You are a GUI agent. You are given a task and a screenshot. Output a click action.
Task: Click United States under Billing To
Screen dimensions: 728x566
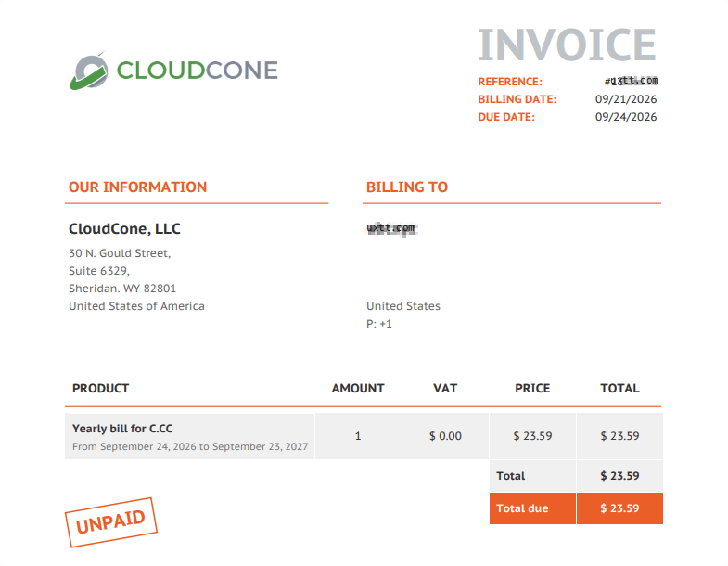(403, 306)
